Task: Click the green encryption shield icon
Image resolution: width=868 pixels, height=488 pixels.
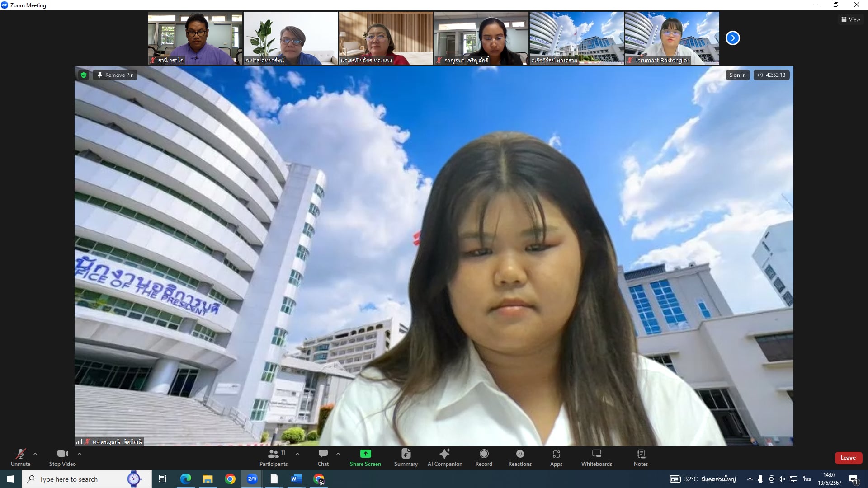Action: point(83,75)
